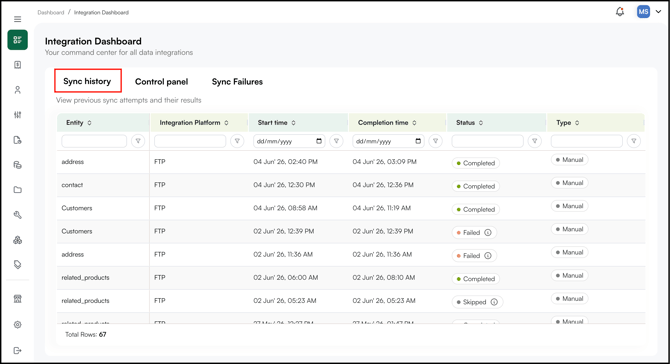Sort by the Type column
This screenshot has width=670, height=364.
pos(577,123)
